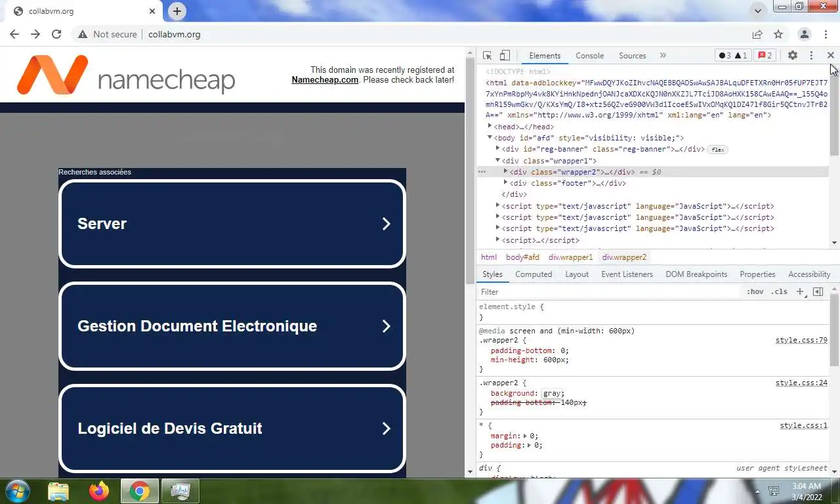Open the Computed styles tab

[x=534, y=274]
